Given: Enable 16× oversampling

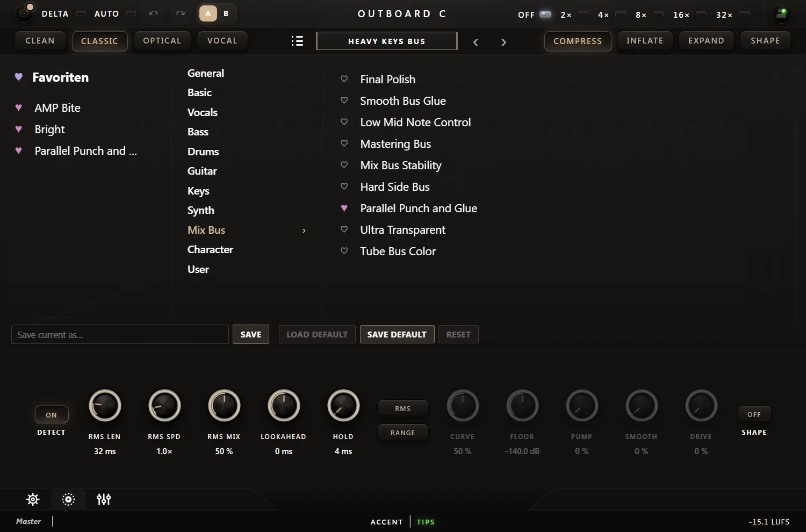Looking at the screenshot, I should tap(701, 15).
